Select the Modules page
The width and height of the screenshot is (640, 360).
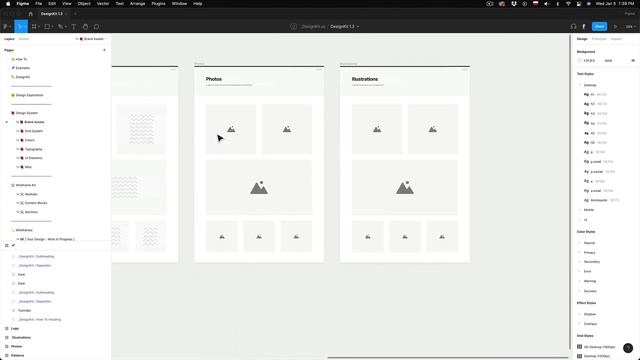(31, 194)
